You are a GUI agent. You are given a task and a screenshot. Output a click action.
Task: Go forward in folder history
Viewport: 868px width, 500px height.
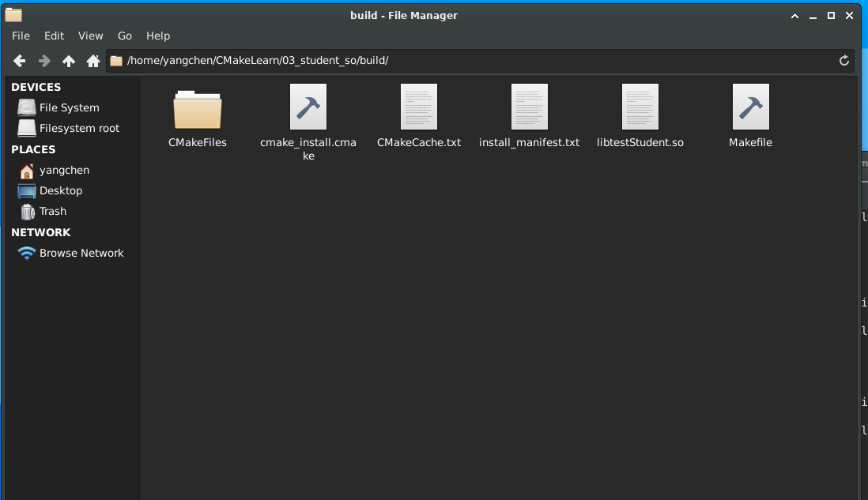pyautogui.click(x=44, y=61)
